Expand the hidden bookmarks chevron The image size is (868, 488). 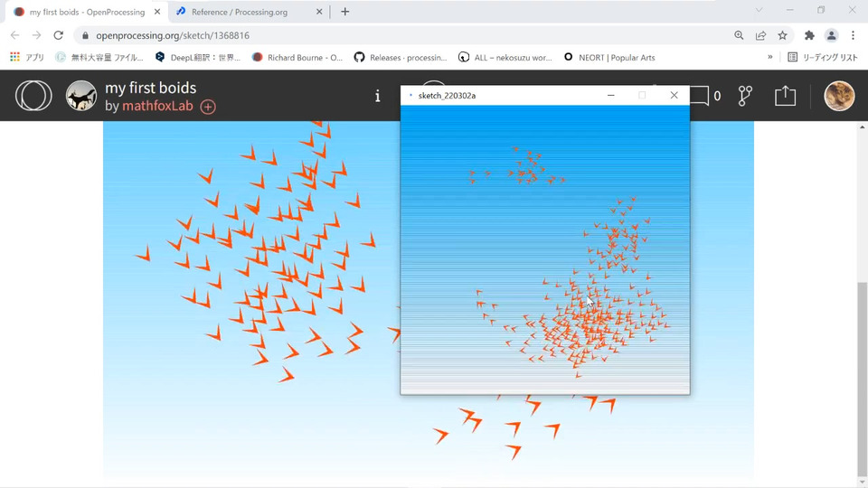point(770,57)
